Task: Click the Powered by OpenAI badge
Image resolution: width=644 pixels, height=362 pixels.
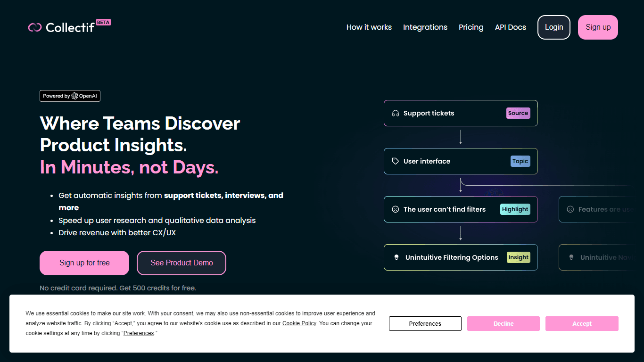Action: [70, 96]
